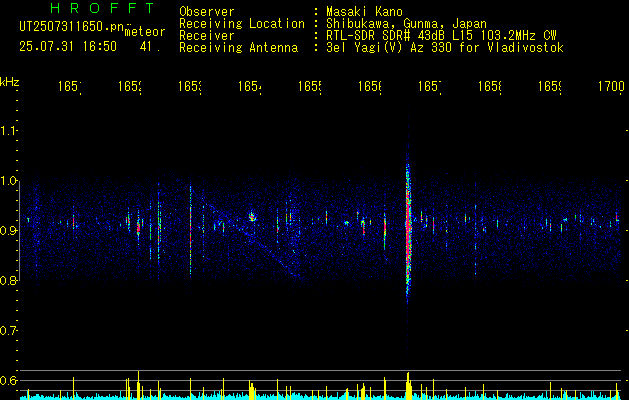Click the tallest yellow peak in the power graph
Screen dimensions: 629x400
[138, 385]
